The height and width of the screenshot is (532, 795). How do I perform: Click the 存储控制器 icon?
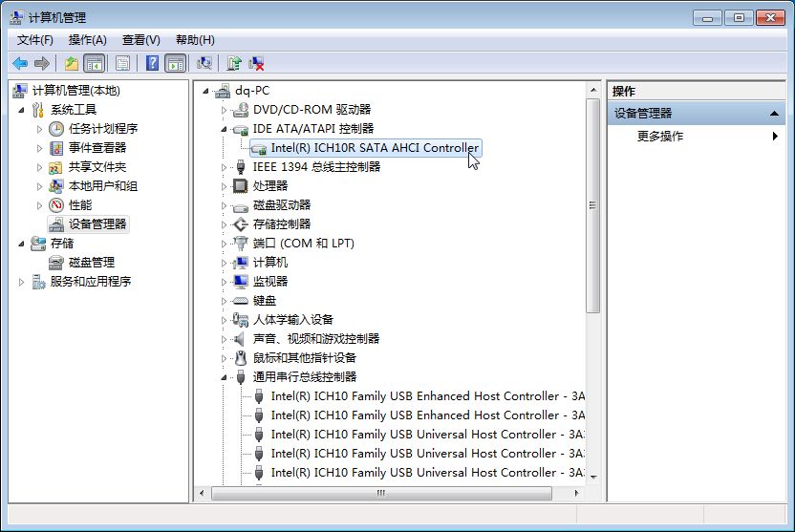coord(241,224)
